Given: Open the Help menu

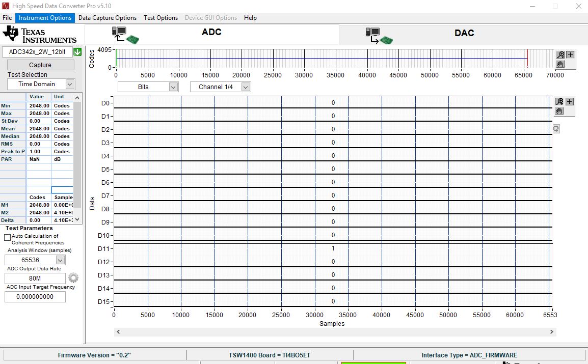Looking at the screenshot, I should pos(250,18).
